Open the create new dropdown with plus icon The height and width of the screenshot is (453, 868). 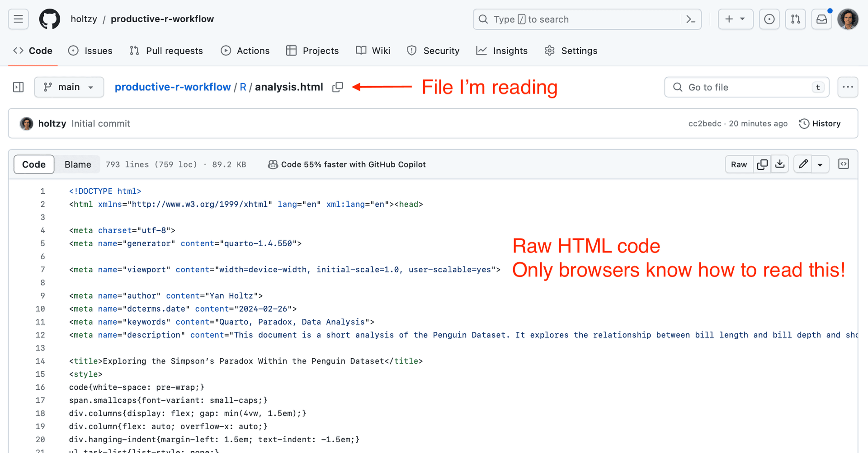(x=735, y=19)
